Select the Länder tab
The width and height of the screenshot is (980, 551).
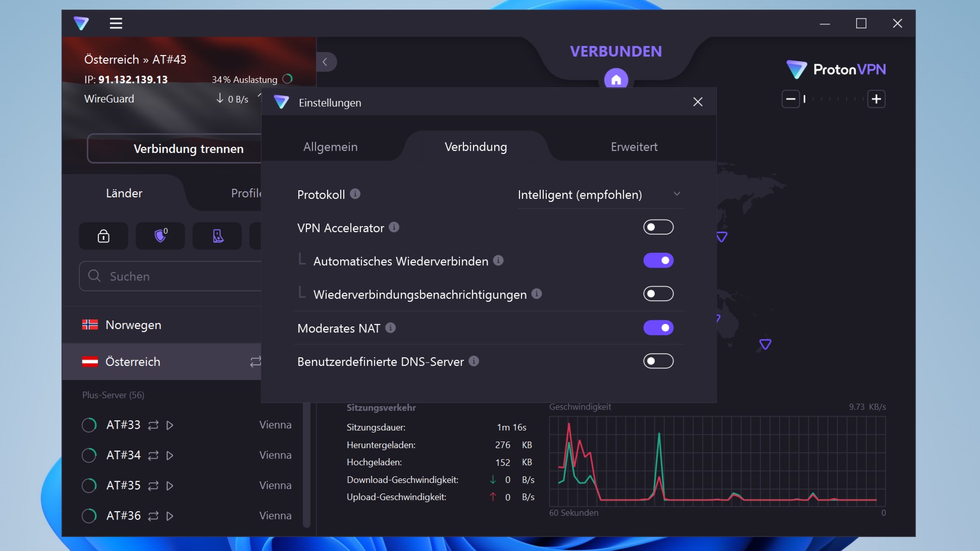[x=124, y=193]
